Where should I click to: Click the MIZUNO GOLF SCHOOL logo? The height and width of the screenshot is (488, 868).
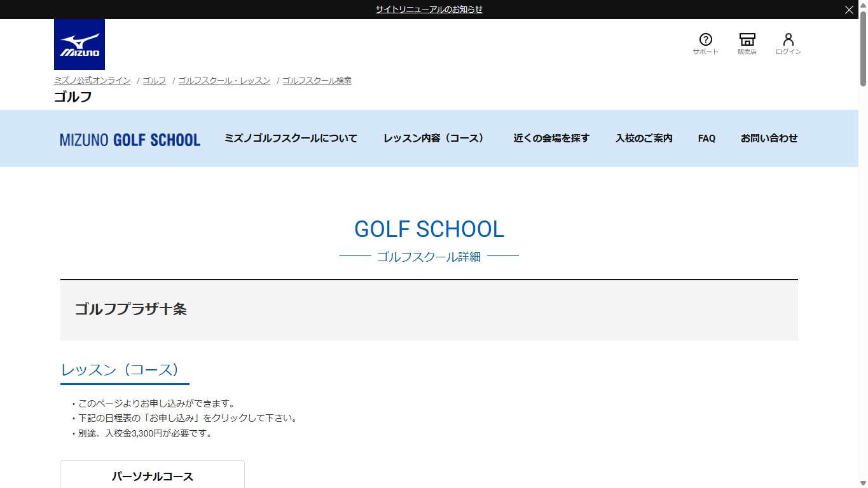[130, 140]
